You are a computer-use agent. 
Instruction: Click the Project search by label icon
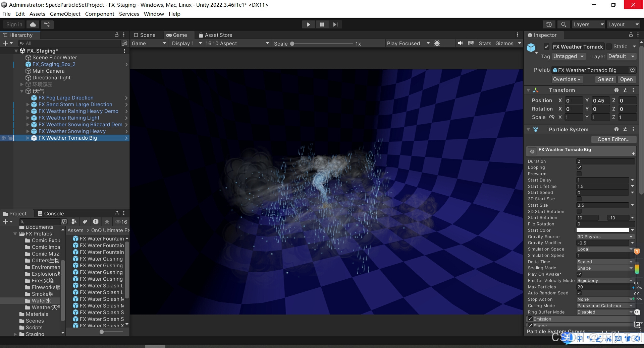[85, 222]
